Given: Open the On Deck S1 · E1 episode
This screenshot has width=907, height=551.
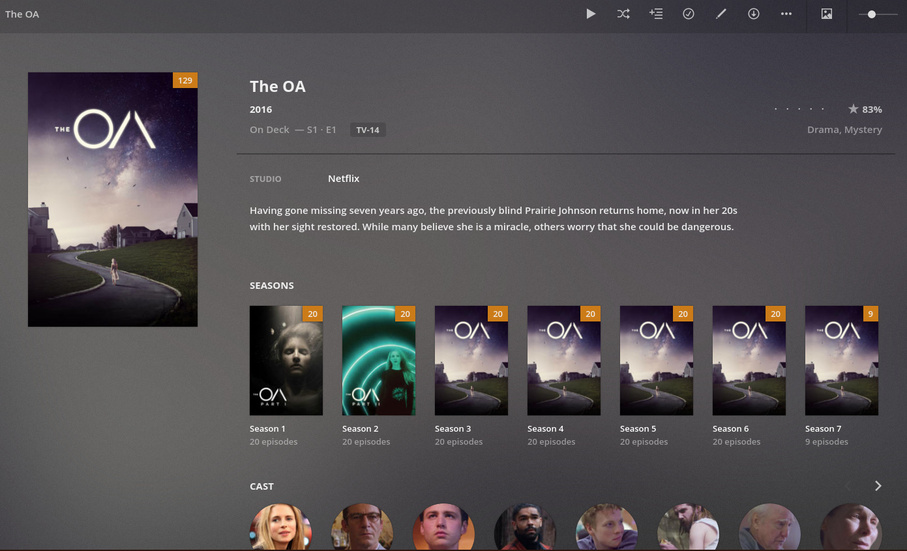Looking at the screenshot, I should point(293,130).
